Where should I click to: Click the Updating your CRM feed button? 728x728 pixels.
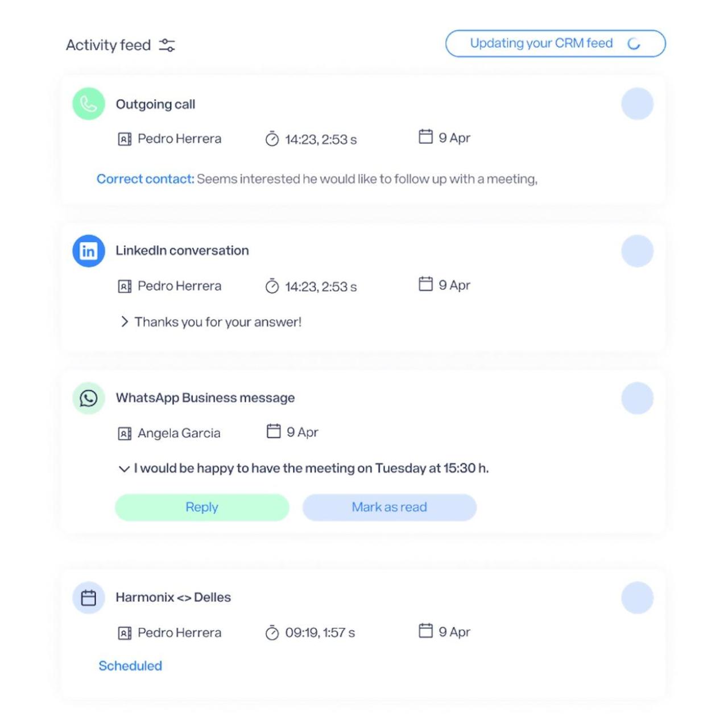coord(555,44)
